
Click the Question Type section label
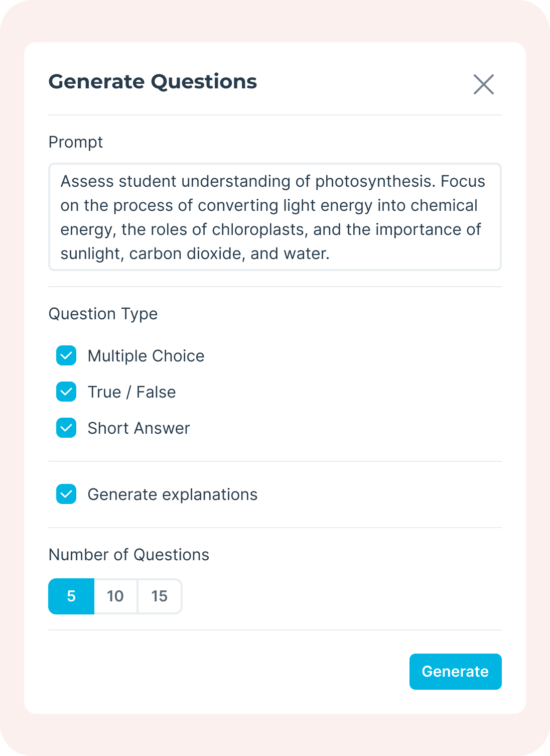[103, 314]
